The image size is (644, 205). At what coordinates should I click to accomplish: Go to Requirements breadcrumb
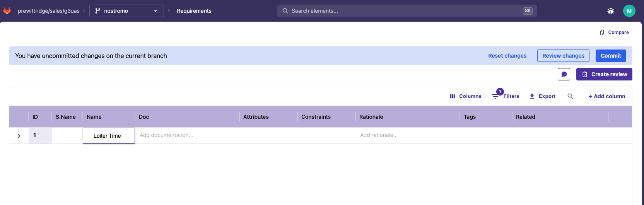tap(194, 11)
